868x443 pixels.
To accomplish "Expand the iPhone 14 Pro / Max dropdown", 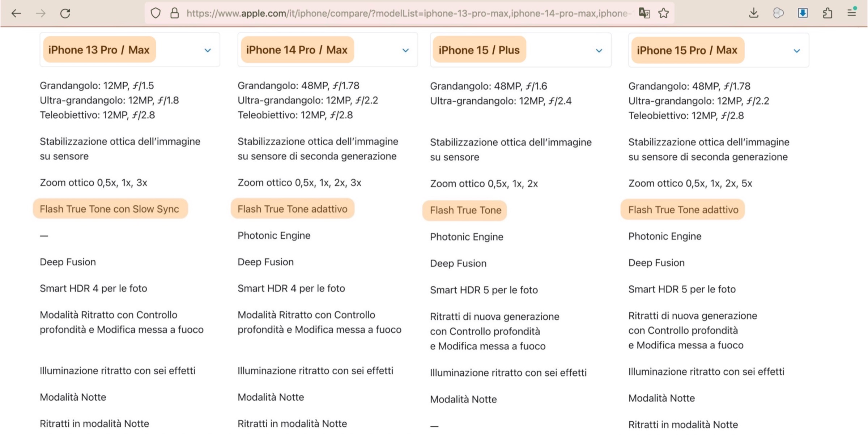I will coord(405,50).
